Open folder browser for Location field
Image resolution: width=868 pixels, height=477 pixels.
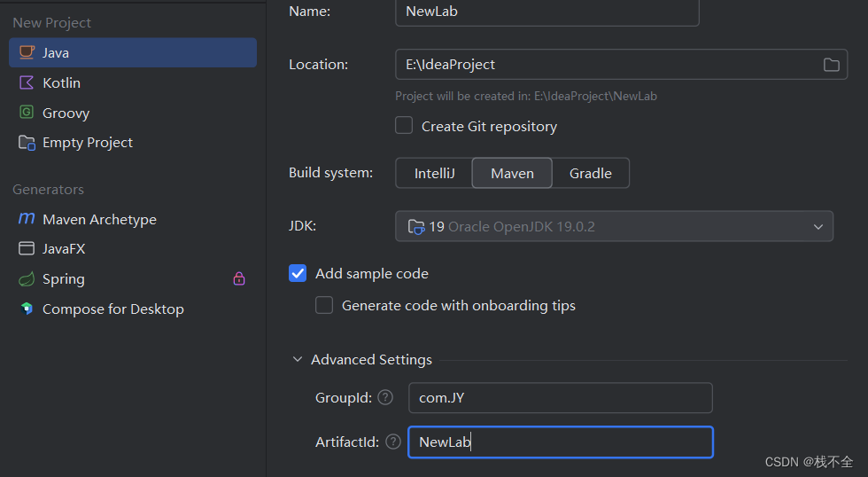[831, 65]
